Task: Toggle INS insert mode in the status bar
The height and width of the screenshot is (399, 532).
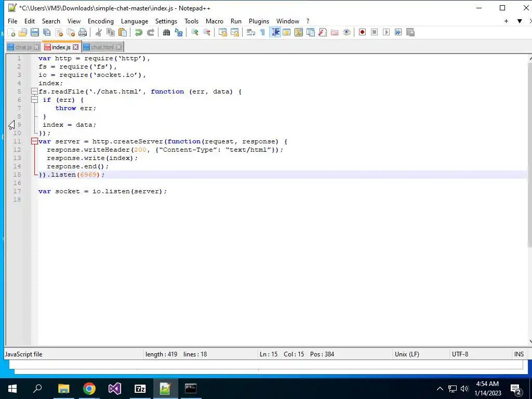Action: tap(519, 354)
